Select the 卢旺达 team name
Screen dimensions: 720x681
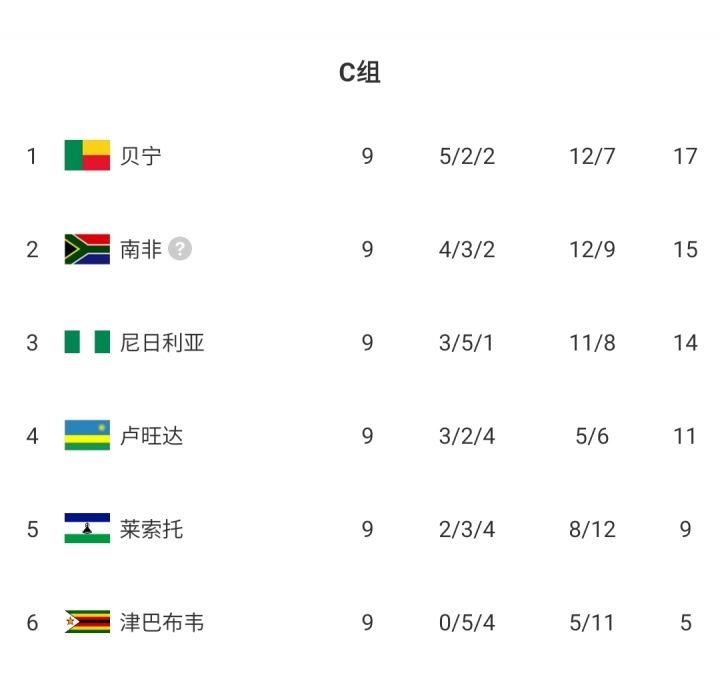click(152, 436)
